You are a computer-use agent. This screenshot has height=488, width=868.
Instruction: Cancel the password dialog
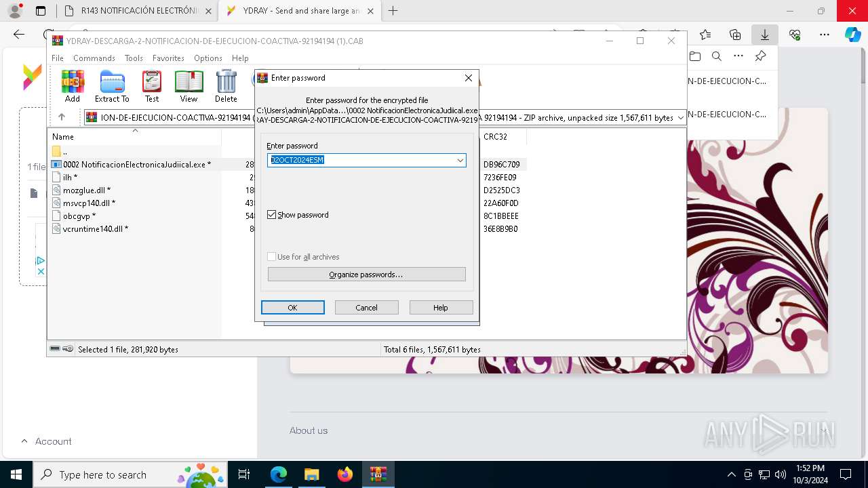point(366,308)
